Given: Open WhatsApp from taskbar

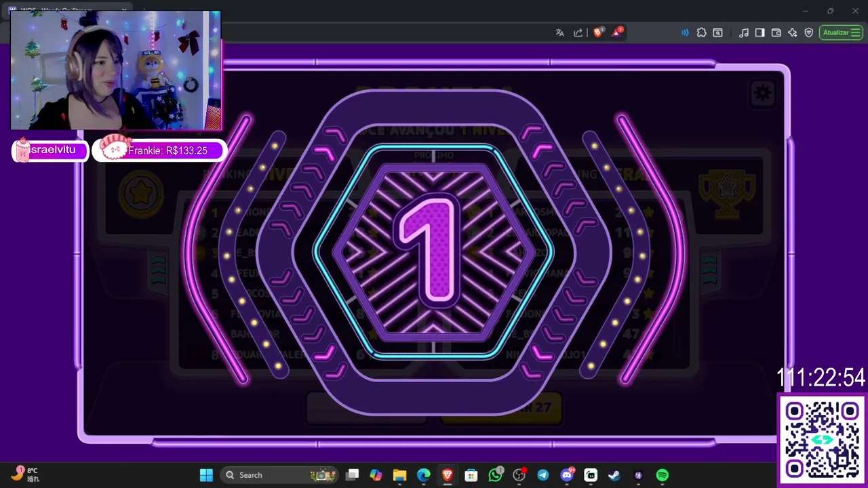Looking at the screenshot, I should (496, 475).
